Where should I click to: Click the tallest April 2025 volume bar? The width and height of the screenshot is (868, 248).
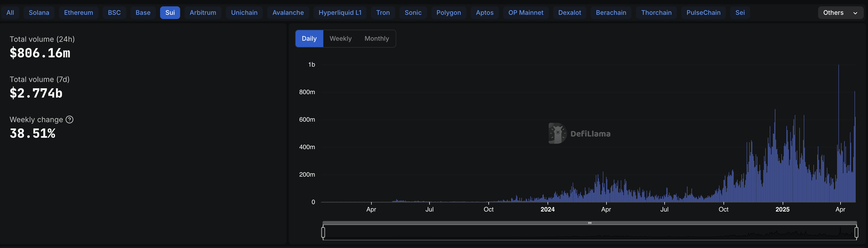(838, 135)
